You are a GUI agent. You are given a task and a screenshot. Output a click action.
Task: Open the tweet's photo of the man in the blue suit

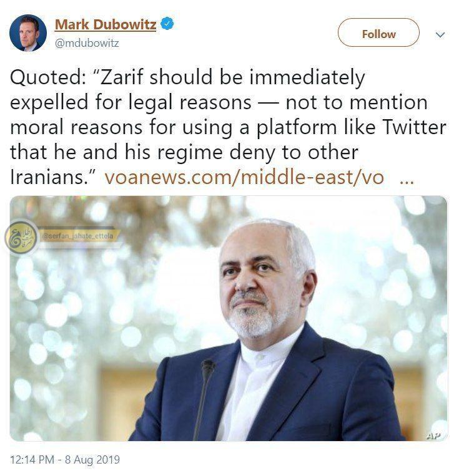click(x=229, y=318)
